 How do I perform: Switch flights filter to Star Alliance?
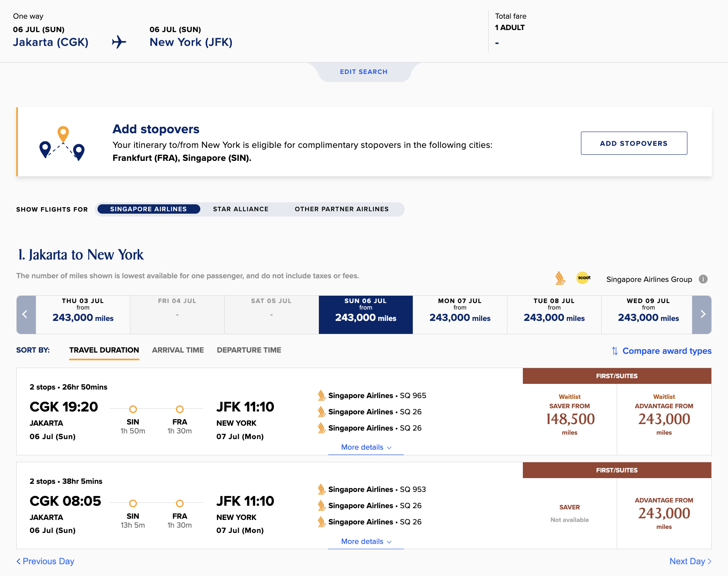click(240, 209)
